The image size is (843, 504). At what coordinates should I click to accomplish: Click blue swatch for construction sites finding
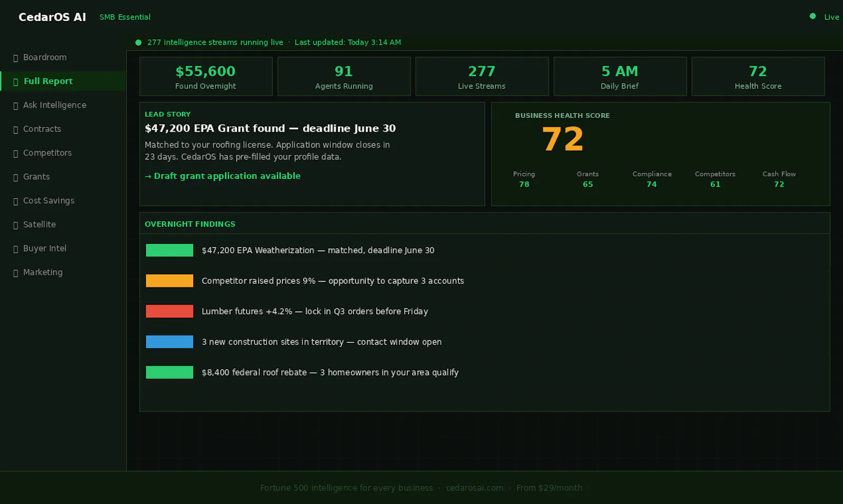click(x=170, y=342)
